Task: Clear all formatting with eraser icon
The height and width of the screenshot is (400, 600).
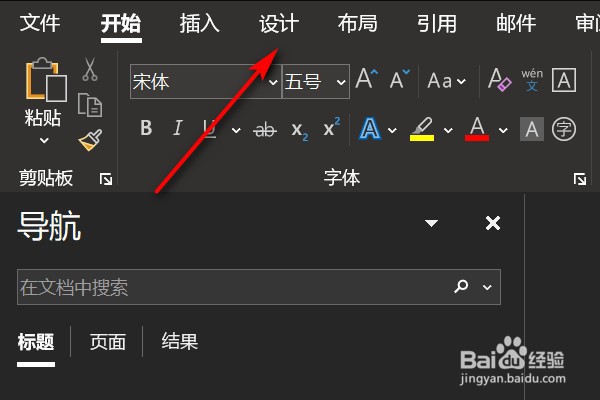Action: click(x=499, y=80)
